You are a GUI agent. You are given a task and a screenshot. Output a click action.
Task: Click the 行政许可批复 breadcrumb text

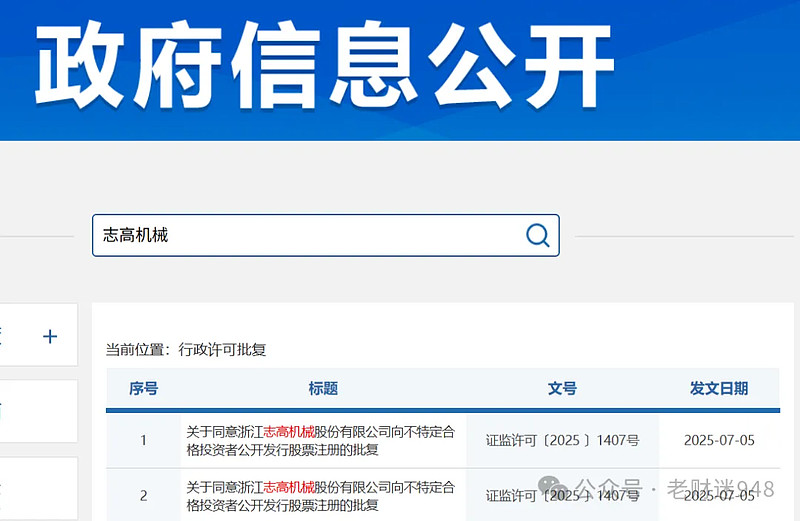point(222,350)
